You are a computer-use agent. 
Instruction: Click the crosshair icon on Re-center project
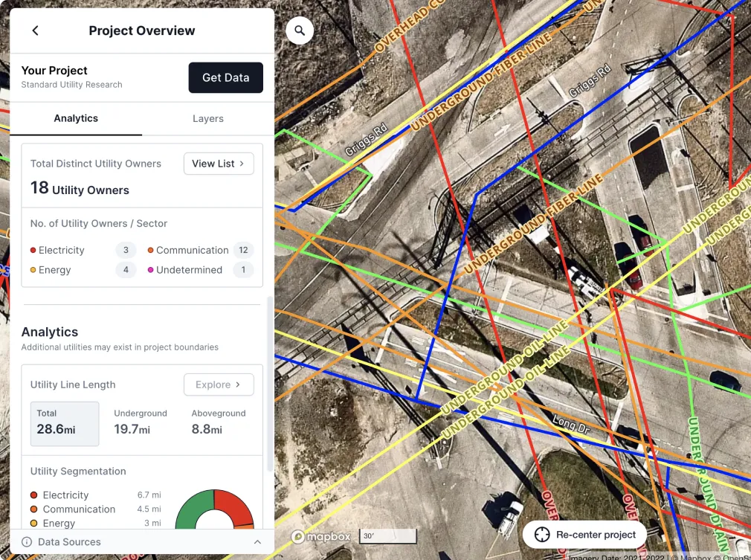pyautogui.click(x=541, y=534)
